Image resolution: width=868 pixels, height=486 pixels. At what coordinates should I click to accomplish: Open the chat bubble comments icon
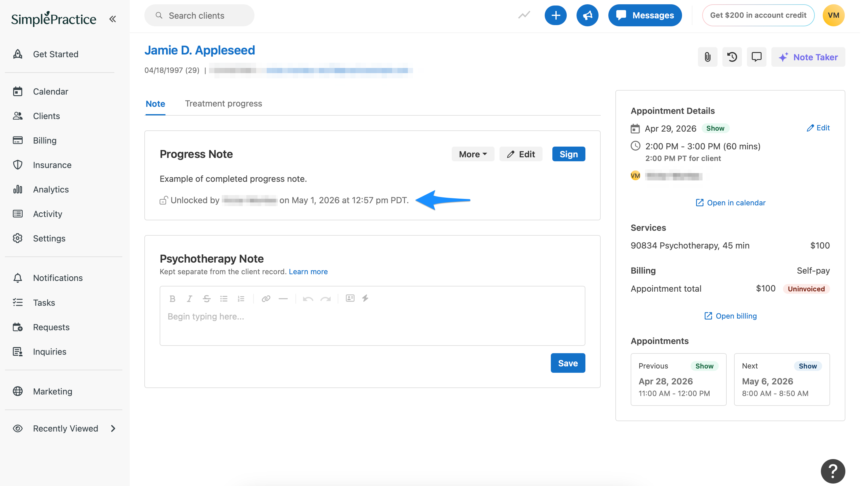[756, 57]
